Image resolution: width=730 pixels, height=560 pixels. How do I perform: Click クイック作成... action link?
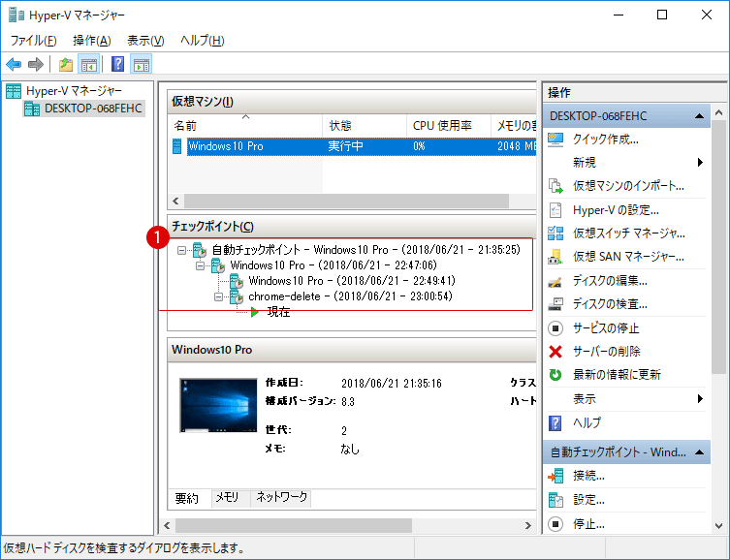click(x=606, y=140)
